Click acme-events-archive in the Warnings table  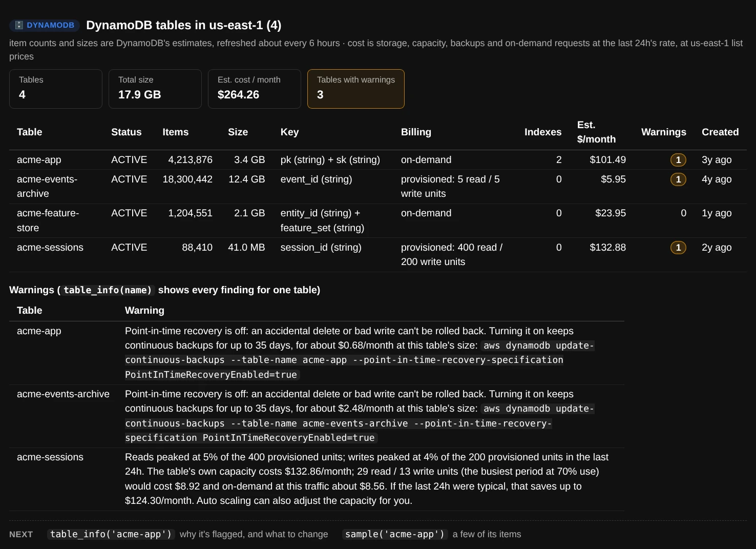(x=63, y=394)
